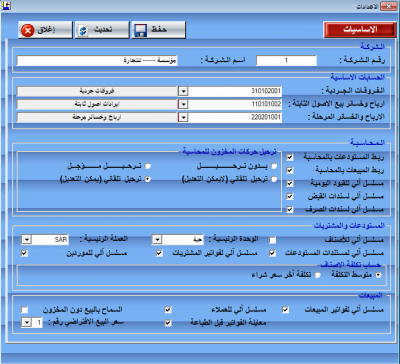Toggle ربط المستودعات بالمحاسبة checkbox
The image size is (400, 364).
pos(290,157)
